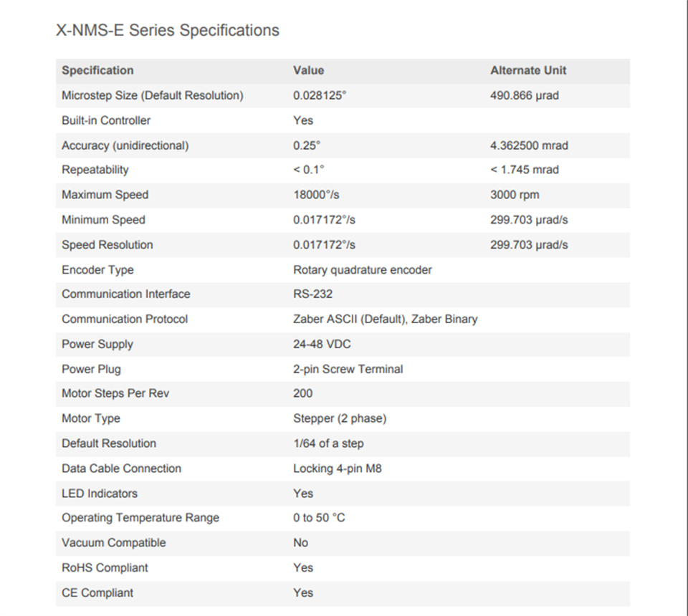Click the X-NMS-E Series Specifications heading

tap(168, 31)
